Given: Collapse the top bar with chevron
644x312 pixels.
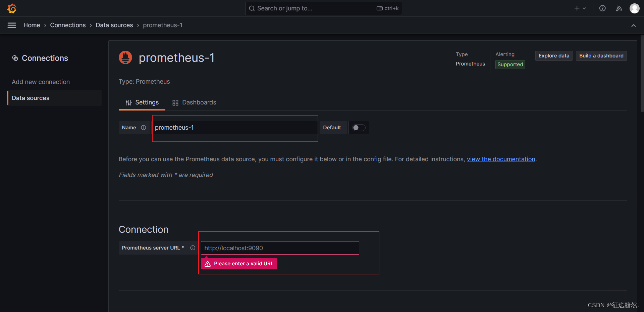Looking at the screenshot, I should (x=634, y=26).
